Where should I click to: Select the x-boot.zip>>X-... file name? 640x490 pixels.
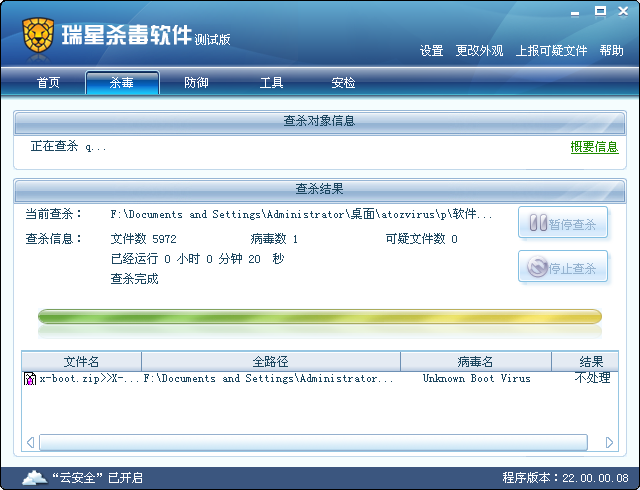tap(89, 379)
